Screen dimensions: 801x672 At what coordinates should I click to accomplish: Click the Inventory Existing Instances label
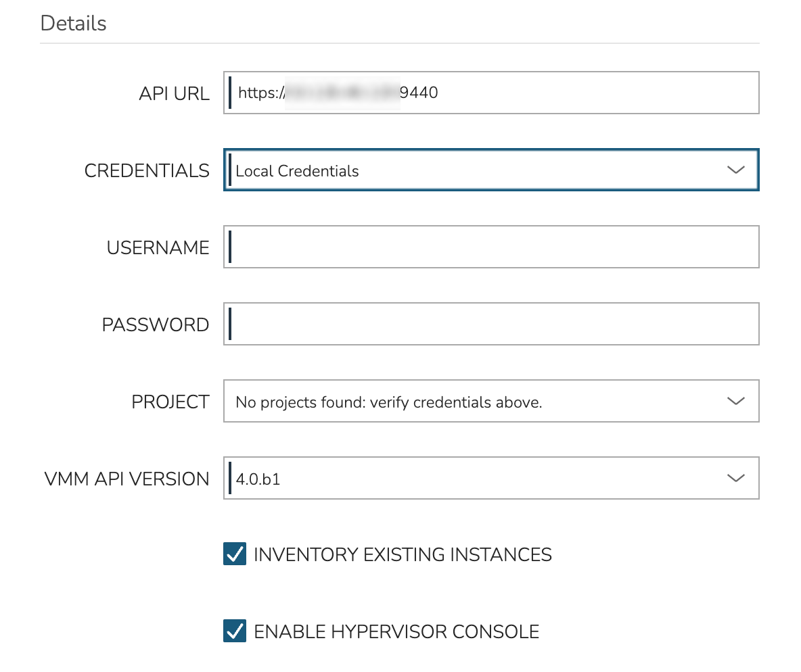(x=403, y=555)
